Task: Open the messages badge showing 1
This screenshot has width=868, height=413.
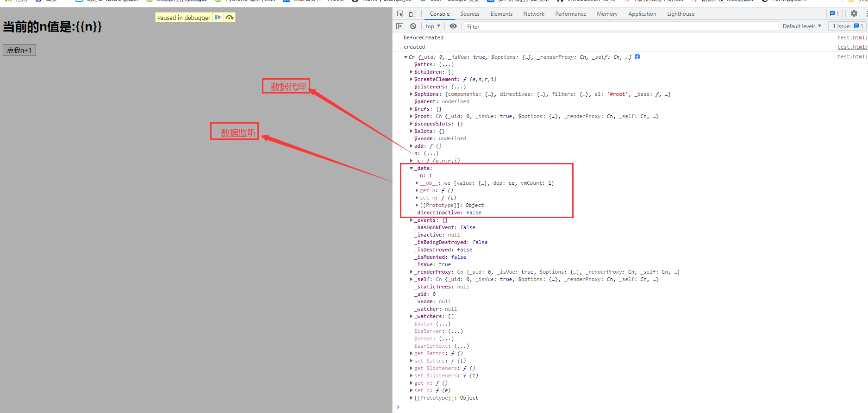Action: point(835,14)
